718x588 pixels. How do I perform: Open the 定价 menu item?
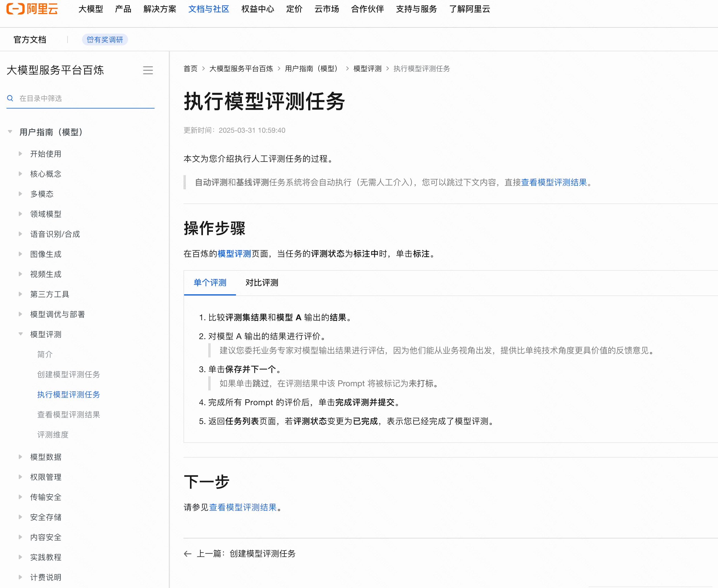click(294, 9)
